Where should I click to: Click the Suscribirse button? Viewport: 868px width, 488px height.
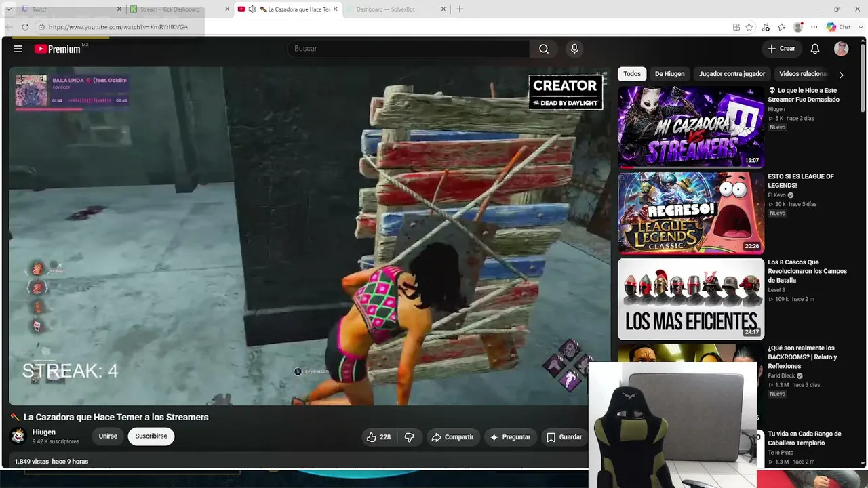(x=151, y=436)
